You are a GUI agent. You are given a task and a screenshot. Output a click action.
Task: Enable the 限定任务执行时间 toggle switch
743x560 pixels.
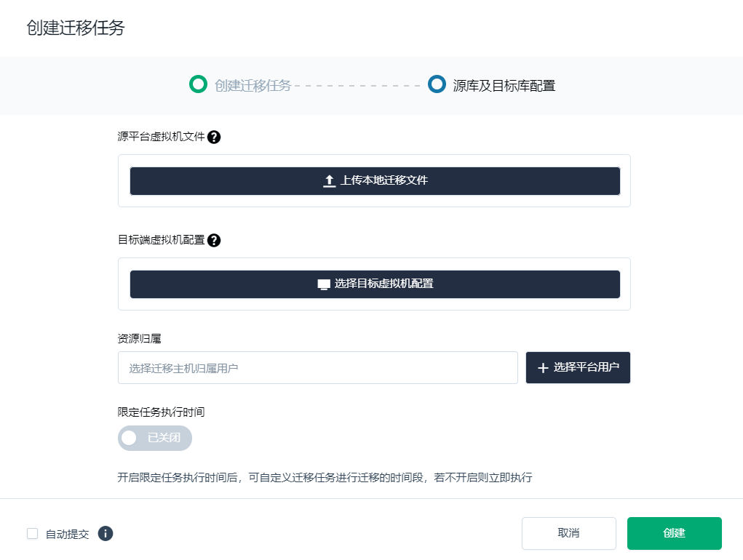[x=154, y=438]
